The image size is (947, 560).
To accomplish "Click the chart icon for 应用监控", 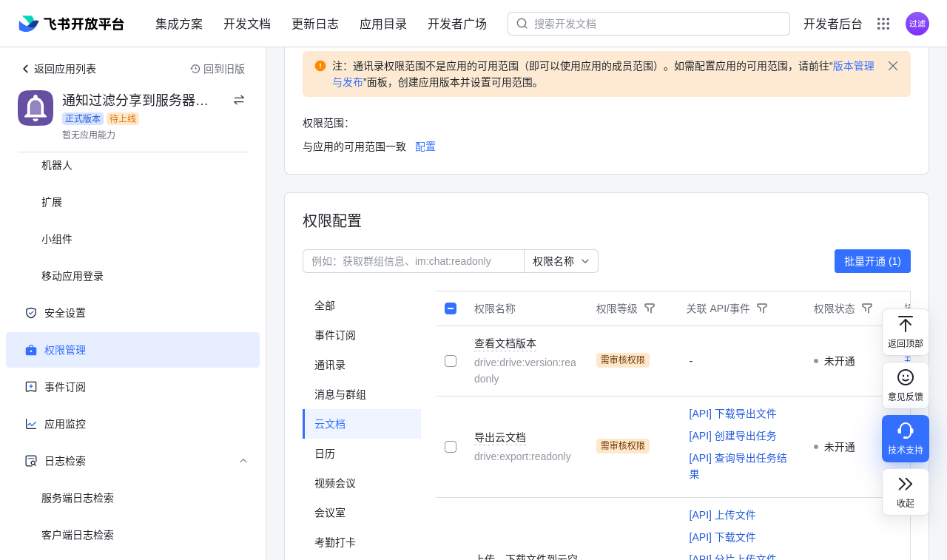I will click(x=31, y=424).
